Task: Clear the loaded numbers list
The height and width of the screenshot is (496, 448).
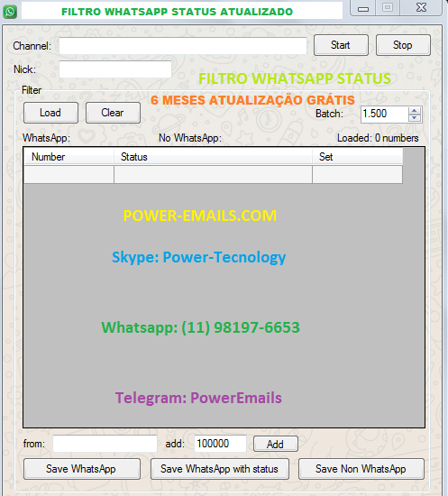Action: coord(113,113)
